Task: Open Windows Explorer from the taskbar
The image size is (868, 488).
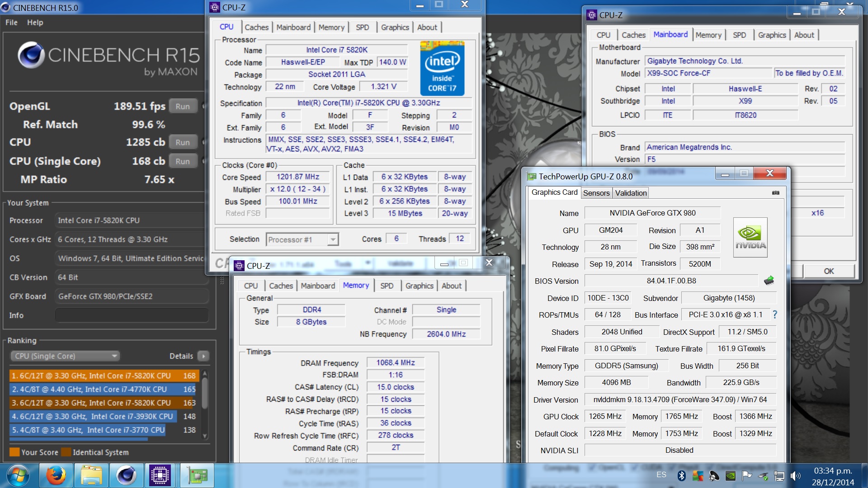Action: click(x=91, y=475)
